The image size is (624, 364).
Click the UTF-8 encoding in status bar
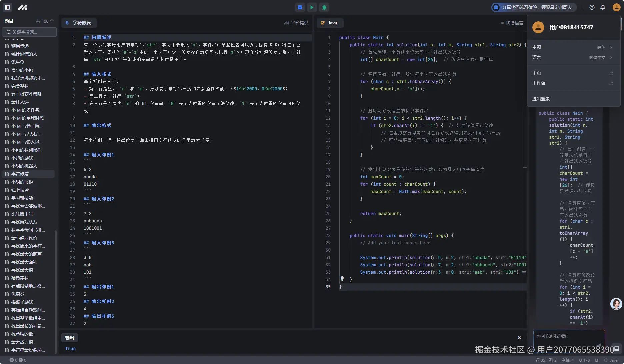click(584, 360)
